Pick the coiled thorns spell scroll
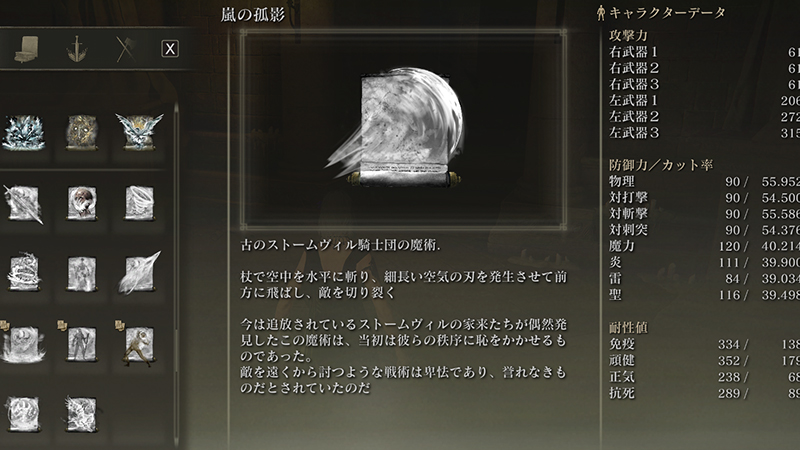800x450 pixels. pyautogui.click(x=23, y=272)
